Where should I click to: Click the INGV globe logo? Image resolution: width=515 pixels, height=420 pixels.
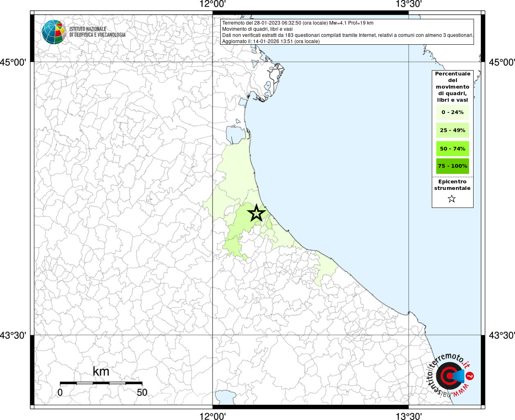click(54, 32)
